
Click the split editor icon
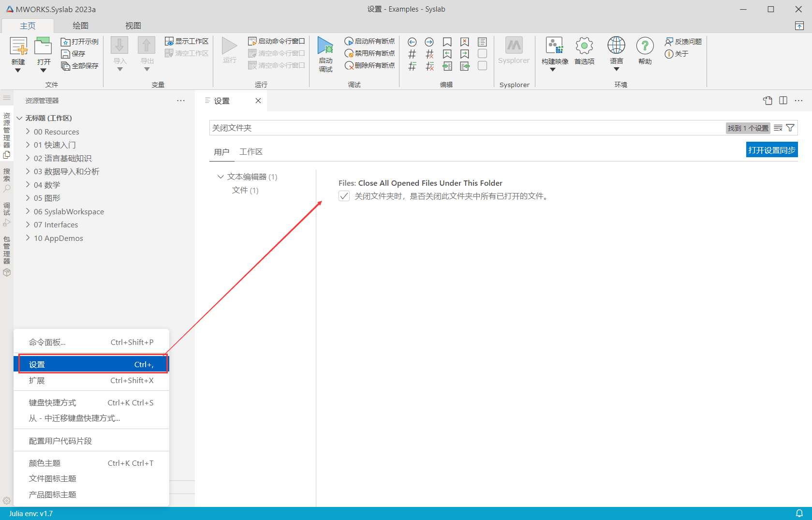click(x=783, y=101)
